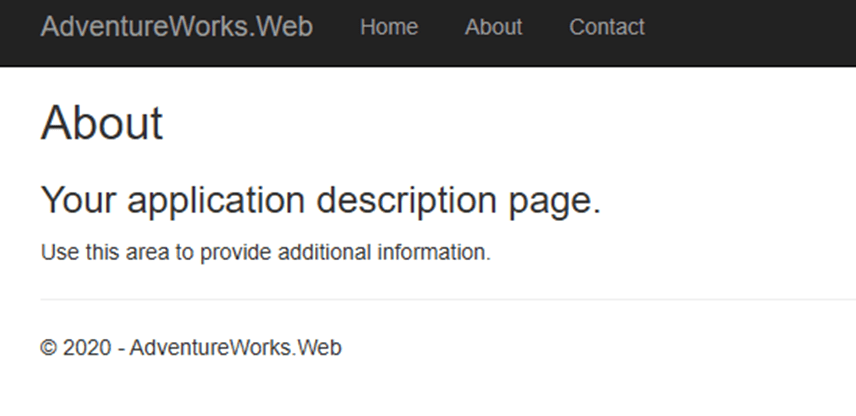Click the word "to" in the body paragraph
856x416 pixels.
(x=185, y=252)
